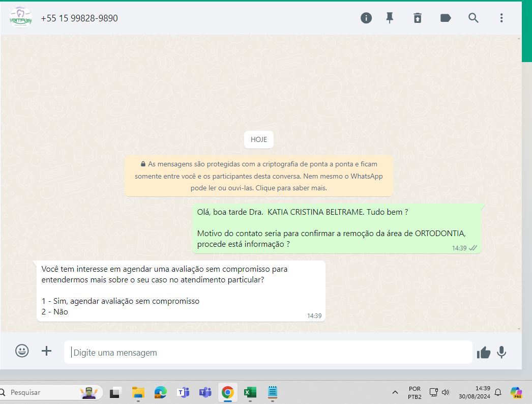The height and width of the screenshot is (404, 532).
Task: Open the emoji picker
Action: point(22,351)
